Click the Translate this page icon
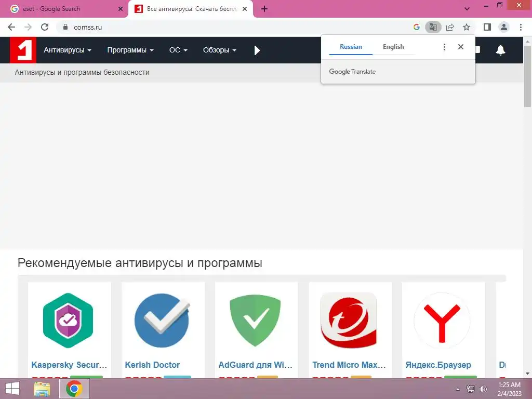The image size is (532, 399). (x=433, y=27)
